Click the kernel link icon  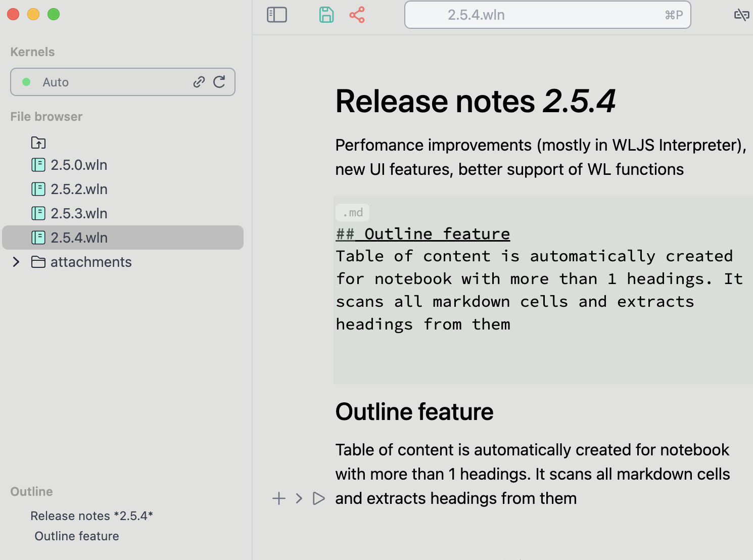(199, 82)
